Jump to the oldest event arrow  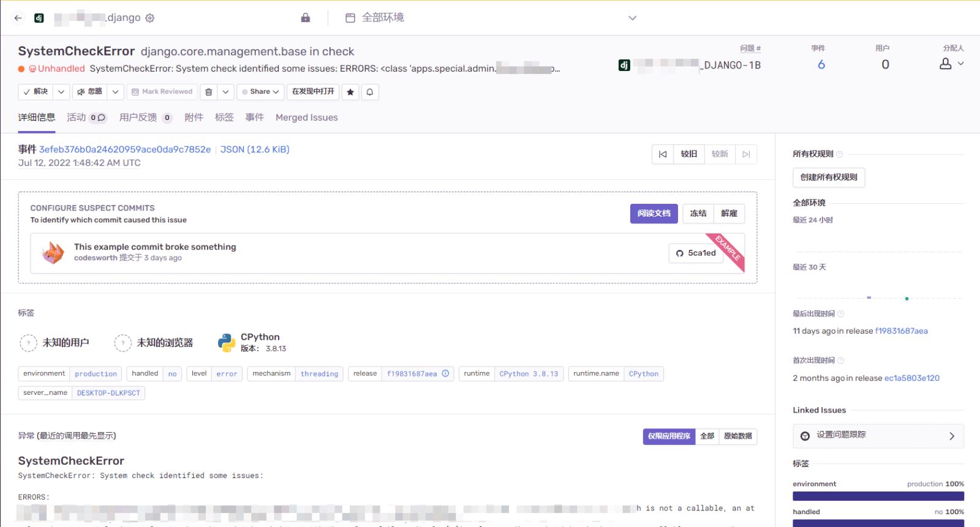663,154
